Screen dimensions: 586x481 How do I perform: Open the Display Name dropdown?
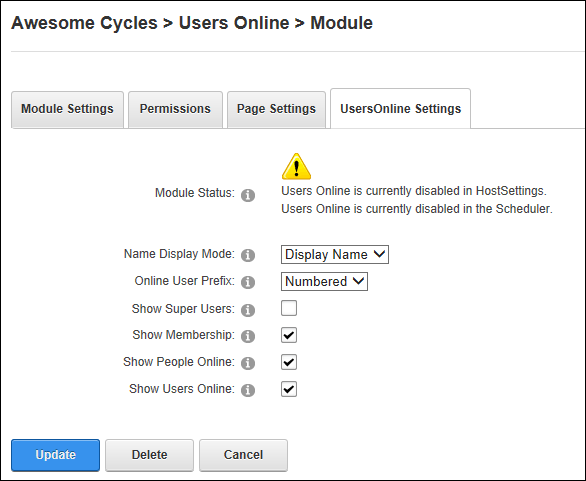click(x=335, y=255)
